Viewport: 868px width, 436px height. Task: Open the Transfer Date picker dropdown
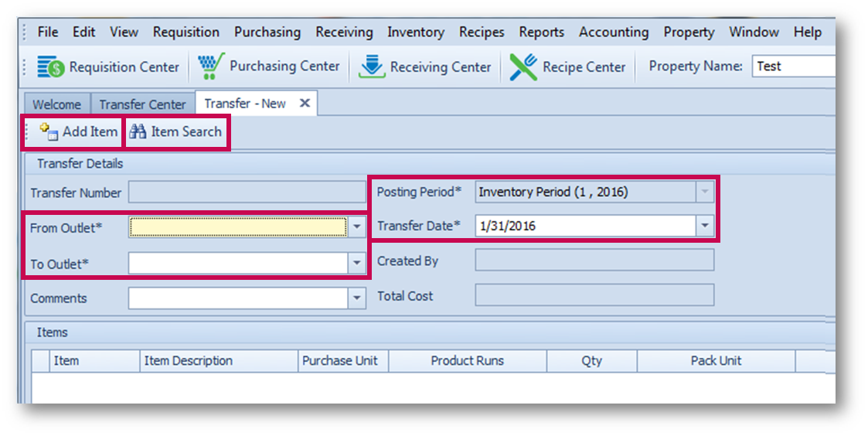(704, 227)
